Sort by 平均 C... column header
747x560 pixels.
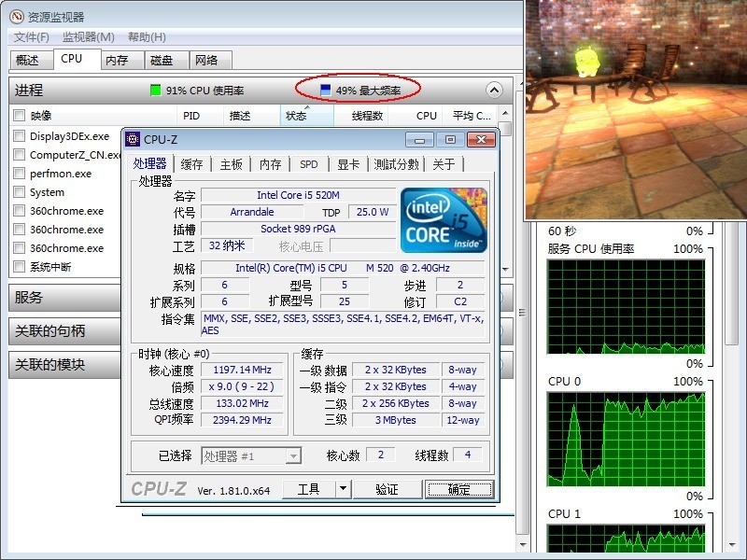(471, 116)
